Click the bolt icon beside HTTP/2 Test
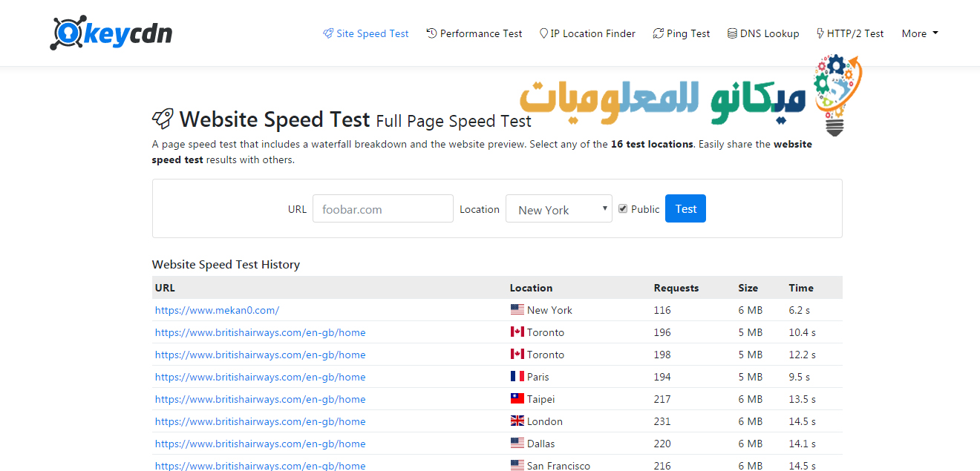The image size is (980, 471). (x=820, y=33)
